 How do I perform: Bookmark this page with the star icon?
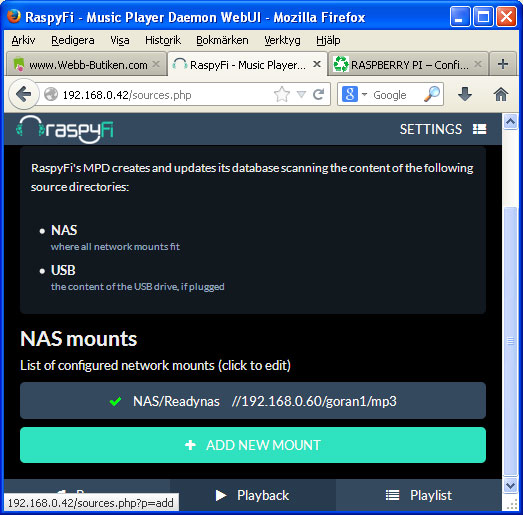(282, 94)
